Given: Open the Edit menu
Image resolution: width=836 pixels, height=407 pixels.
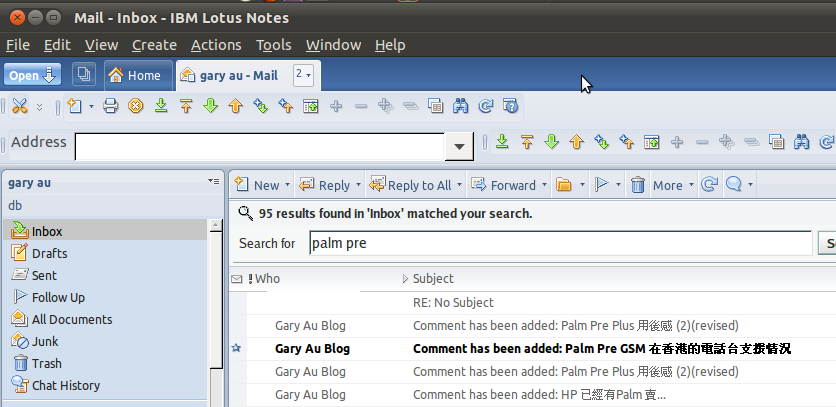Looking at the screenshot, I should tap(57, 45).
